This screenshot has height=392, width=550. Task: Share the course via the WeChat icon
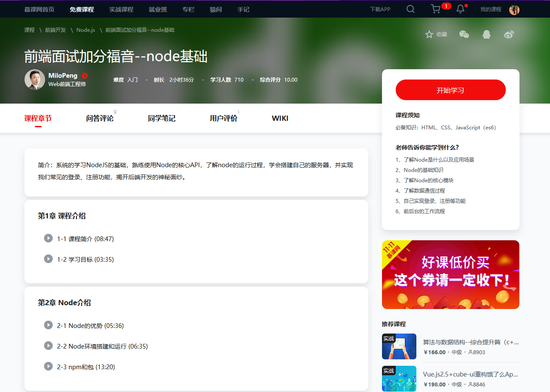click(x=464, y=34)
